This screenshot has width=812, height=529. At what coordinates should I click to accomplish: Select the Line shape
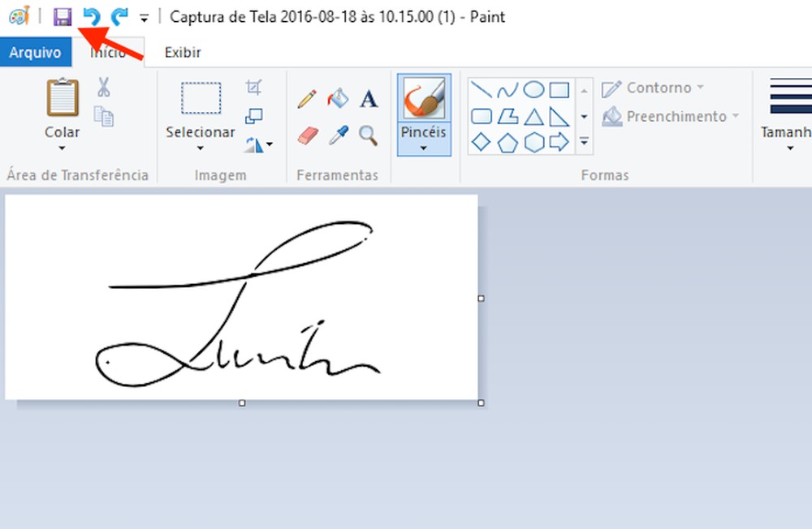pos(481,89)
